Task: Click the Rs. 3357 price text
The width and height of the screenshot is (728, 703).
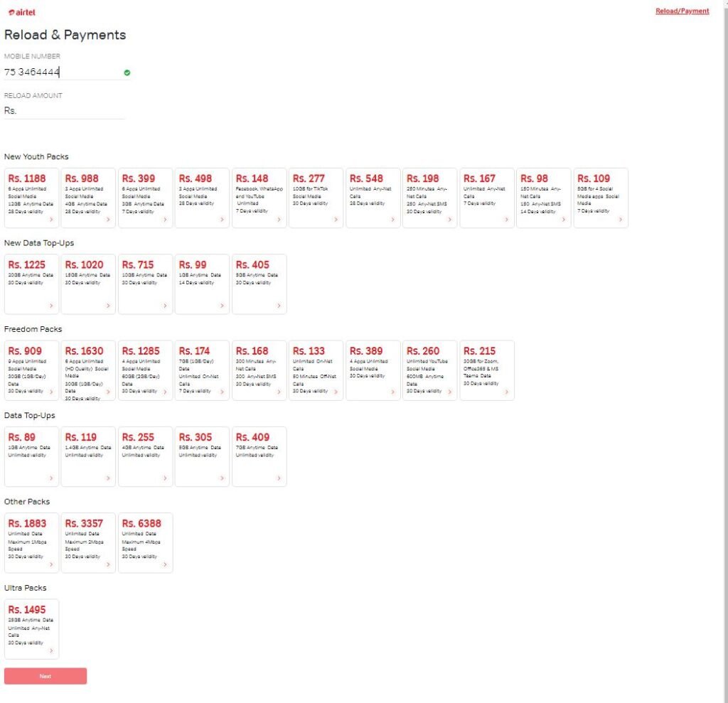Action: [84, 523]
